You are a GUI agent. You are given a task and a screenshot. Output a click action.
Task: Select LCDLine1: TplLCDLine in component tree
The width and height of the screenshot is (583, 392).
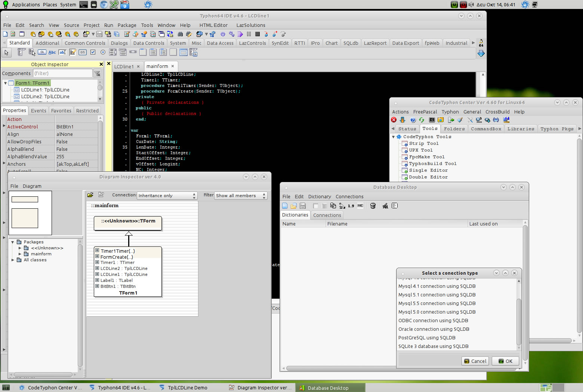[45, 90]
